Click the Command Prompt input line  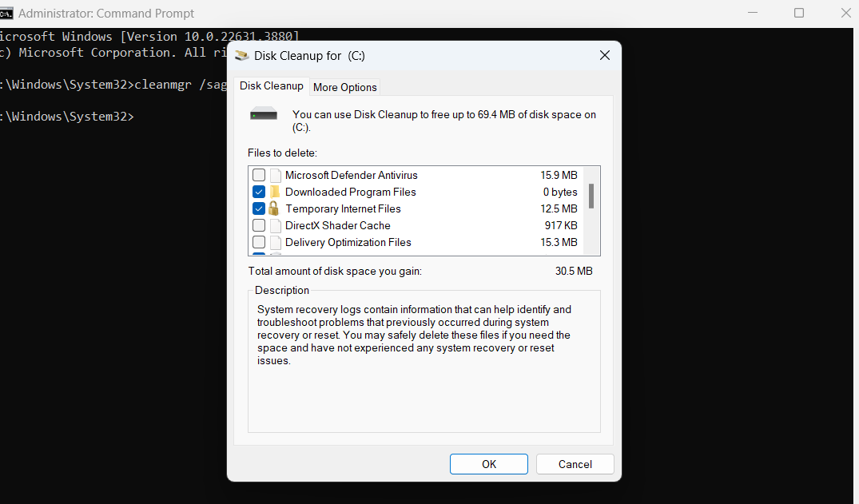point(67,116)
